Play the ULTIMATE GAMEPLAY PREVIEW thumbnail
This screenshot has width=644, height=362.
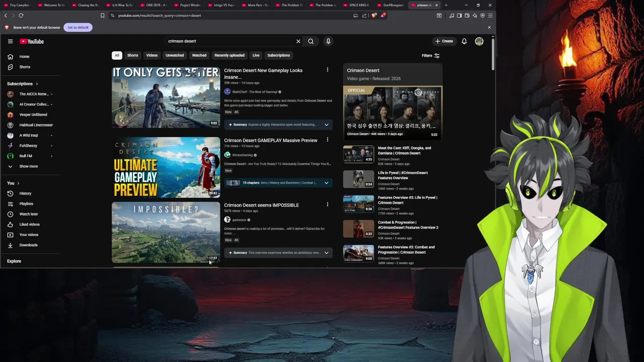[166, 167]
